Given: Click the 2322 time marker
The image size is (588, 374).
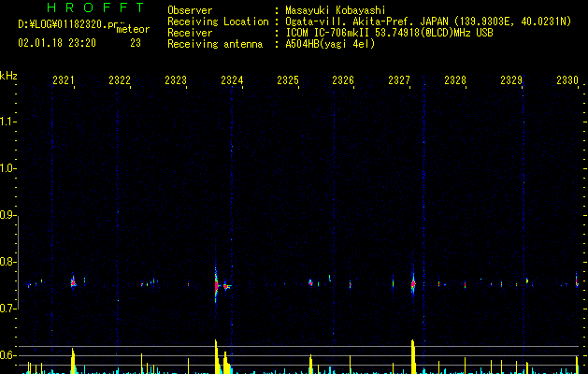Looking at the screenshot, I should pyautogui.click(x=120, y=79).
